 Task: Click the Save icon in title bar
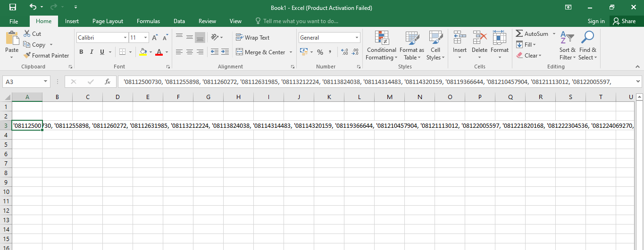pos(13,7)
